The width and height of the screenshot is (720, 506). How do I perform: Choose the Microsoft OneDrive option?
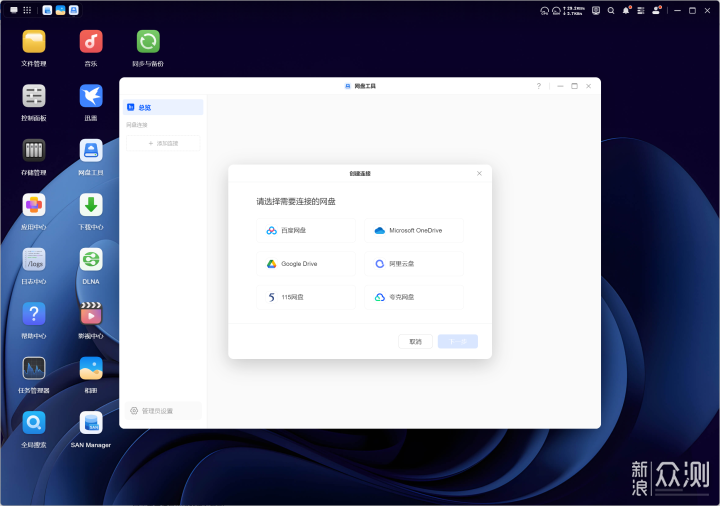point(414,231)
